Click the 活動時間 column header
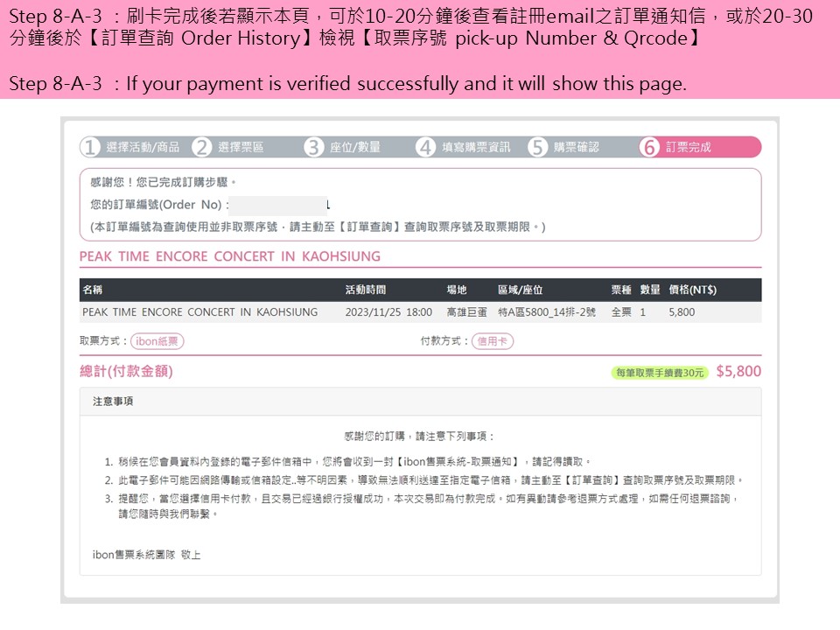The image size is (840, 630). [x=366, y=290]
